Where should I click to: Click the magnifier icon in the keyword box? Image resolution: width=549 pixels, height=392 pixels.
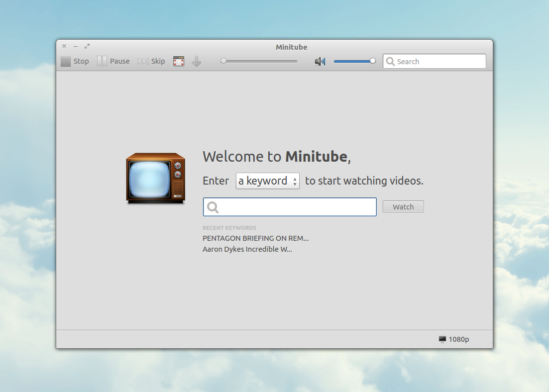tap(213, 207)
